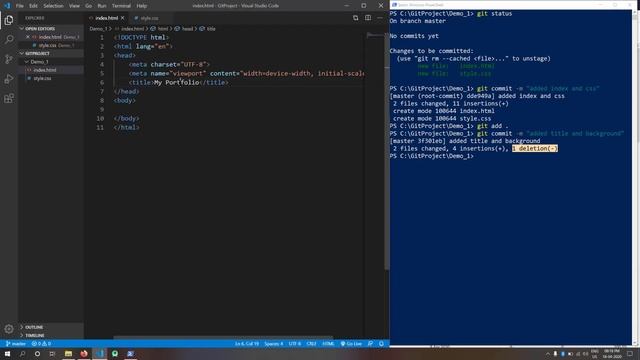Open the Help menu
Screen dimensions: 640x360
[142, 6]
